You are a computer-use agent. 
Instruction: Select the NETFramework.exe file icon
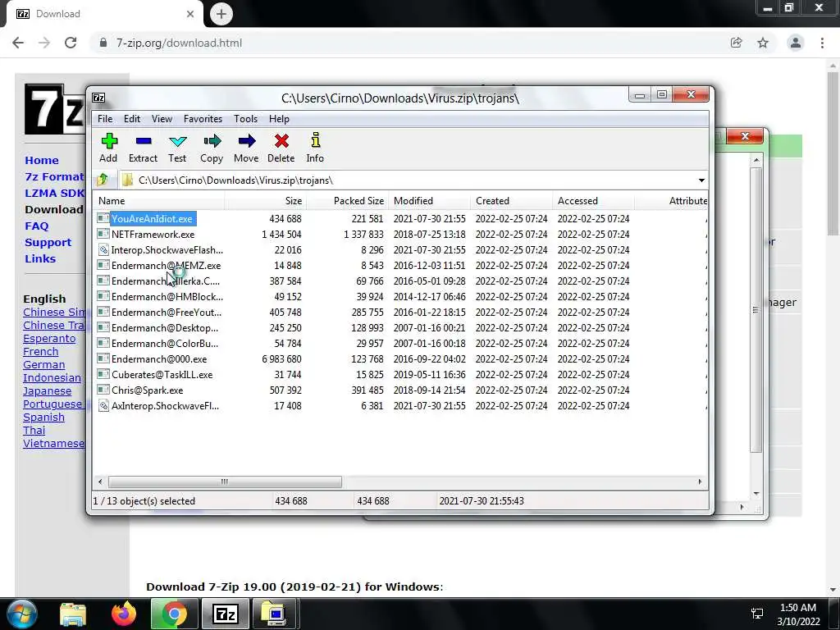103,234
